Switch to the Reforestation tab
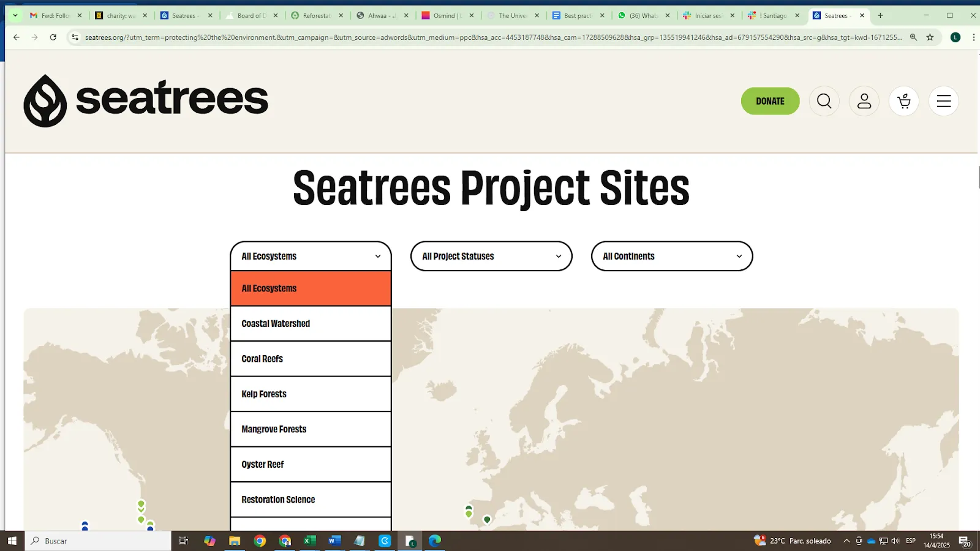This screenshot has width=980, height=551. coord(317,15)
